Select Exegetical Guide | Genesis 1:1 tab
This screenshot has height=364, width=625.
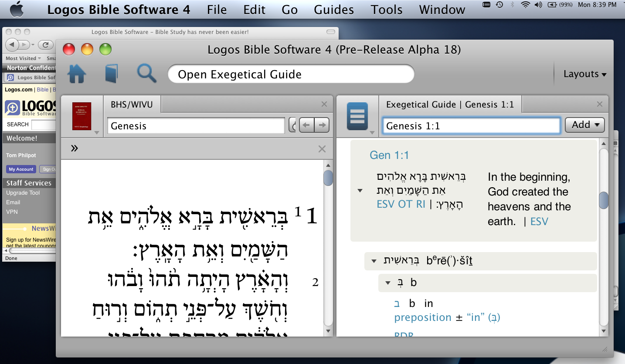pos(450,104)
